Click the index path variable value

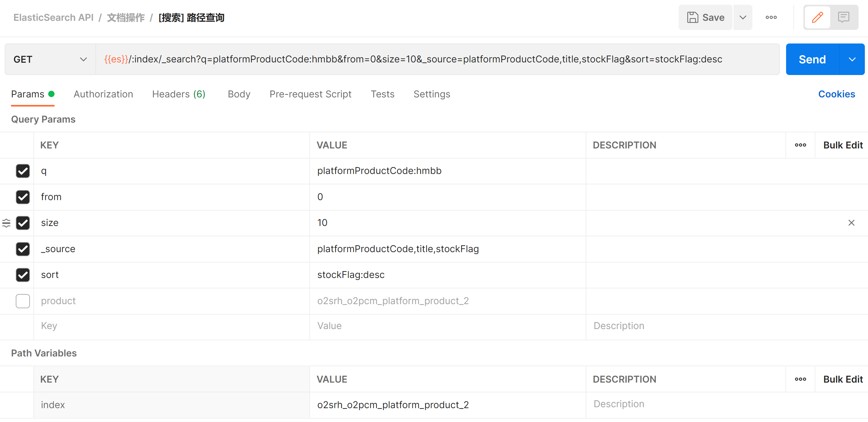click(447, 405)
